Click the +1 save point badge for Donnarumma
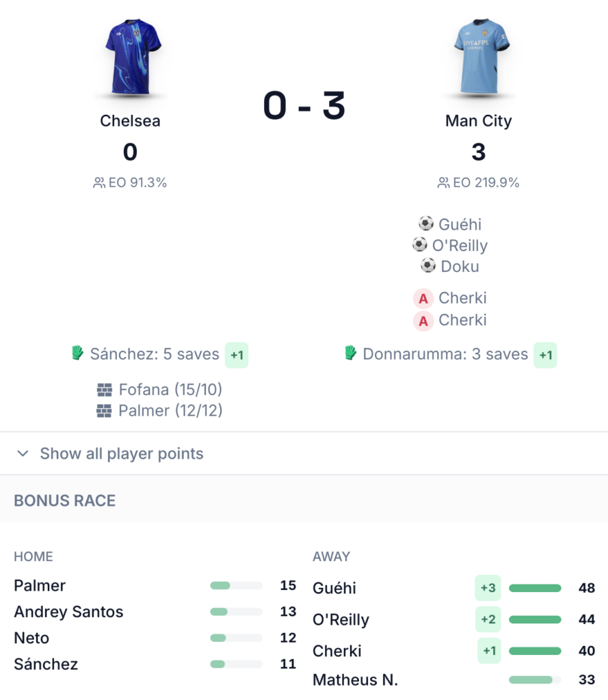608x700 pixels. [545, 355]
